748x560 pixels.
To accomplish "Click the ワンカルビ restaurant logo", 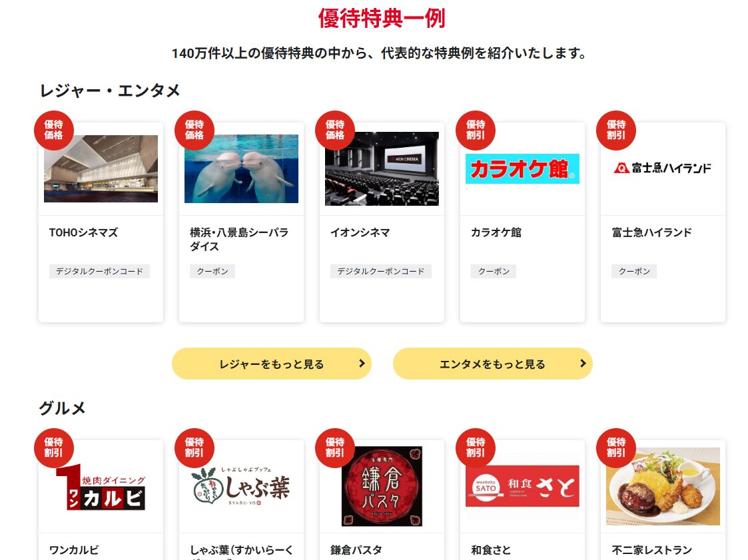I will (101, 487).
